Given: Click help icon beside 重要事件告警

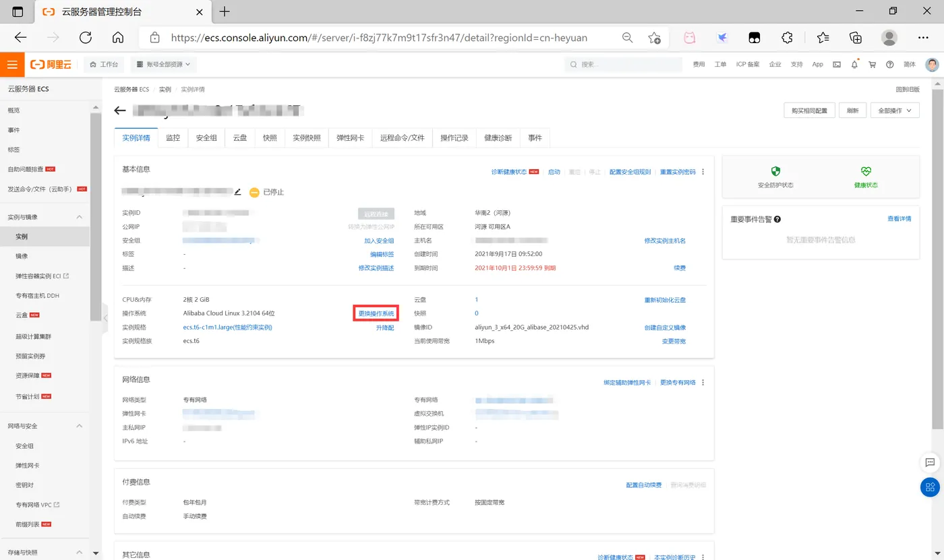Looking at the screenshot, I should (777, 219).
